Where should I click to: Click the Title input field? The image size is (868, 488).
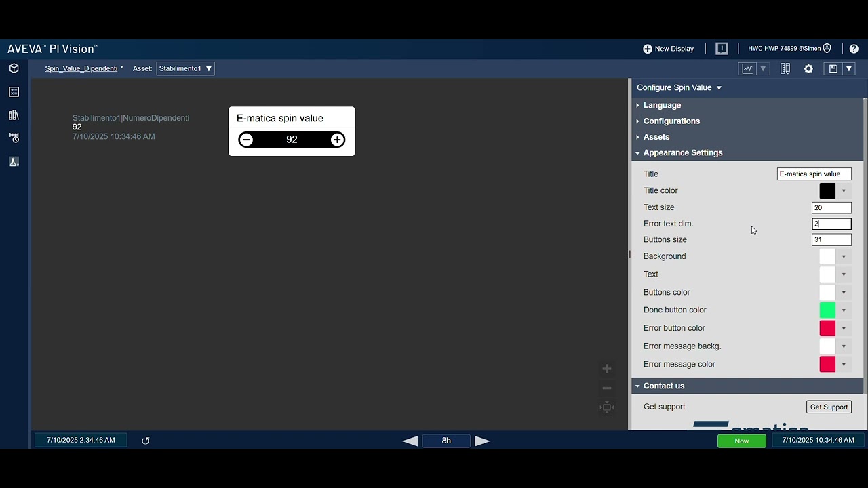tap(814, 174)
